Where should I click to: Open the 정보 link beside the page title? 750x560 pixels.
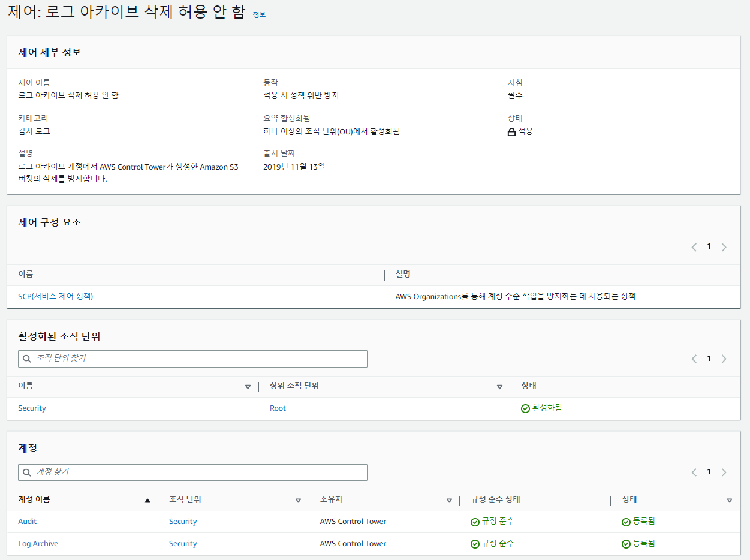pos(259,14)
